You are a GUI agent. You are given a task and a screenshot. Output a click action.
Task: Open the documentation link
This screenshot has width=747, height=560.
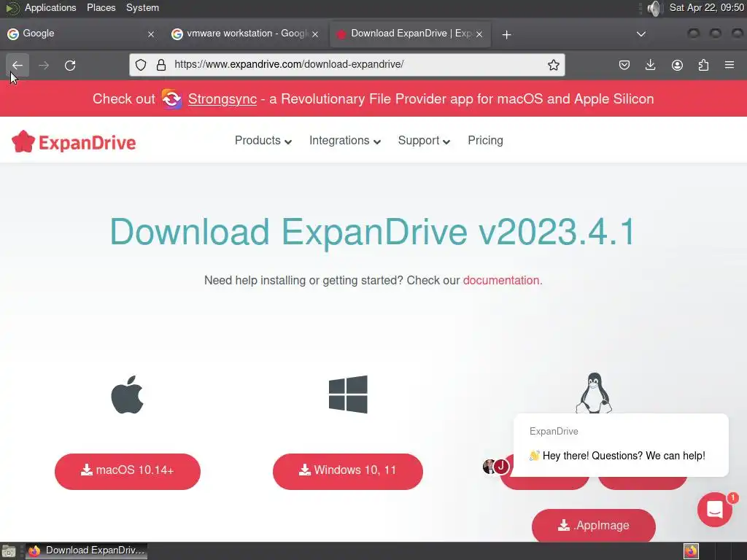(x=500, y=281)
